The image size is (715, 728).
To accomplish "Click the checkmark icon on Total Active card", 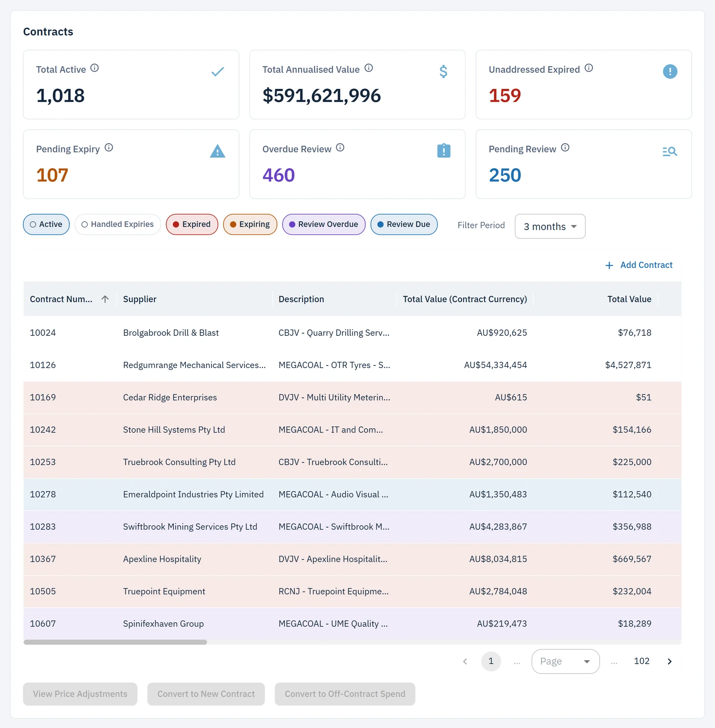I will (x=218, y=71).
